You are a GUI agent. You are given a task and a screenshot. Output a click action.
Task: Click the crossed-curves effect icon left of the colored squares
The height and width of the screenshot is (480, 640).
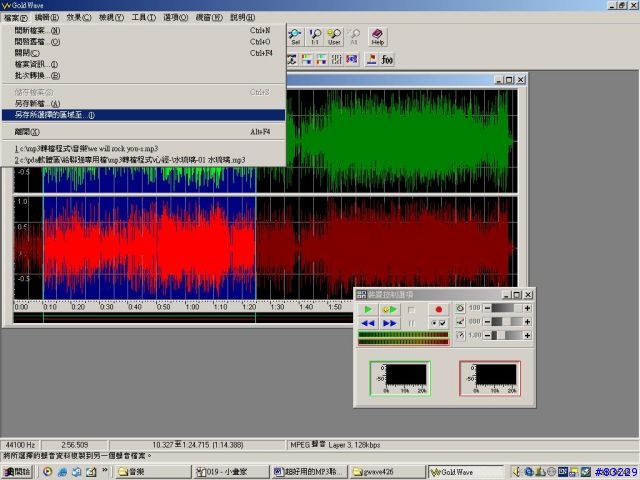(292, 60)
